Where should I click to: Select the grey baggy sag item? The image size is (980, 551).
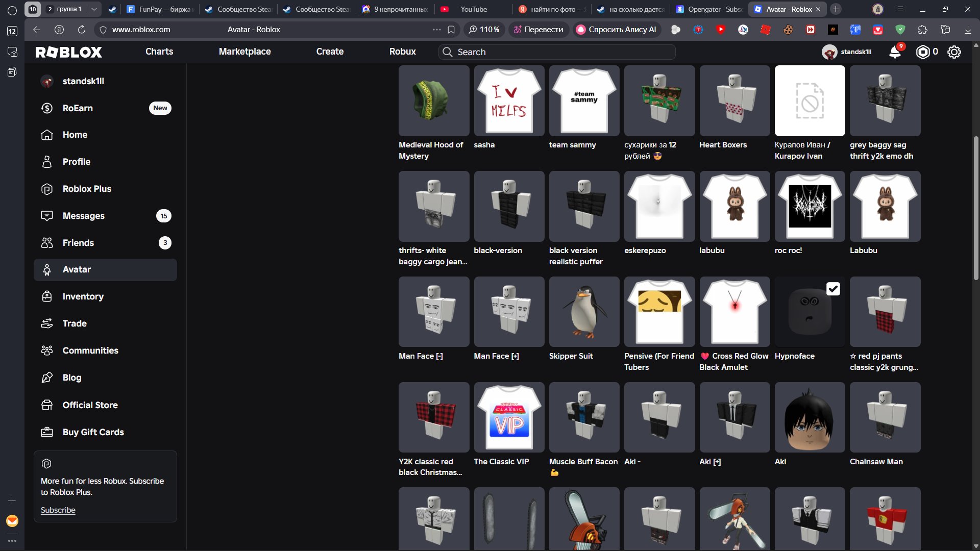pos(885,101)
